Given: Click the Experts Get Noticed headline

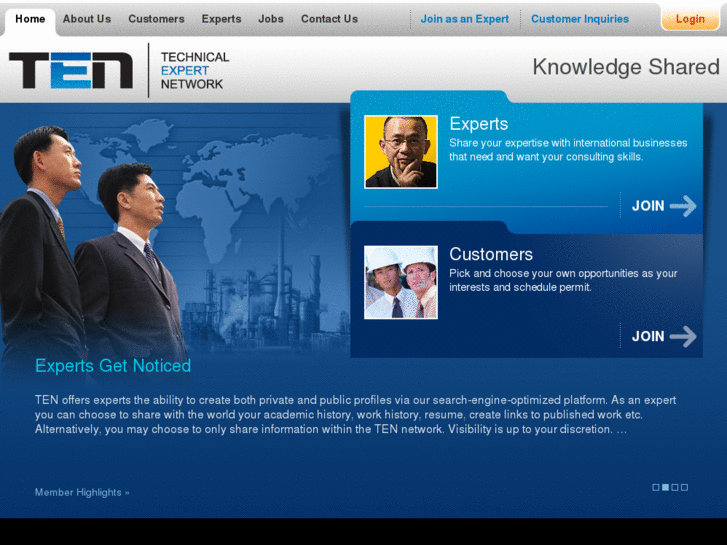Looking at the screenshot, I should coord(113,366).
